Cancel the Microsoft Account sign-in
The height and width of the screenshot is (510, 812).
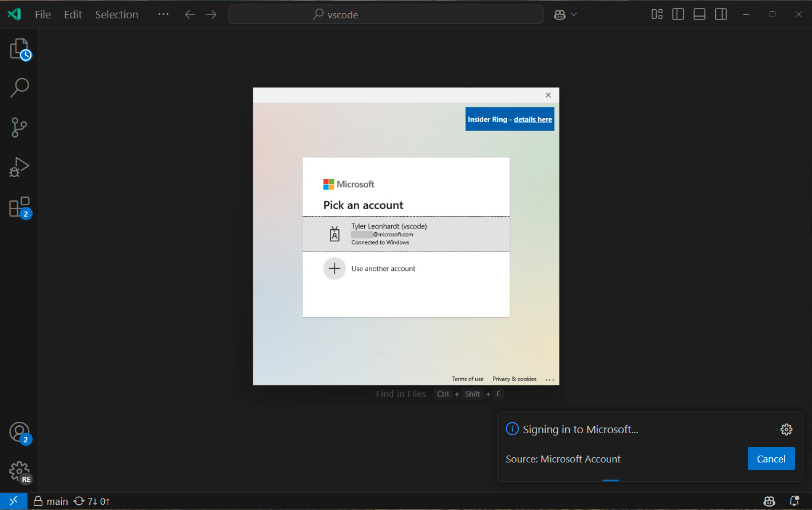pos(771,458)
